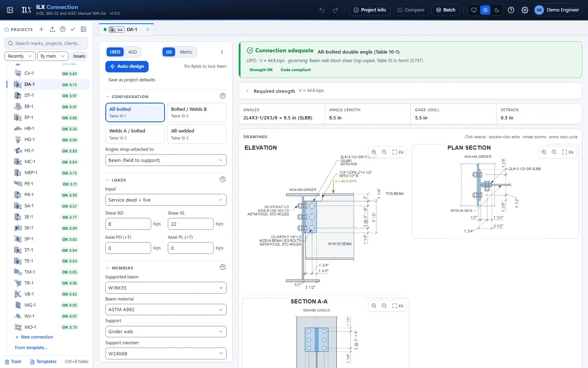Switch design method to ASD
The image size is (588, 368).
pos(132,52)
